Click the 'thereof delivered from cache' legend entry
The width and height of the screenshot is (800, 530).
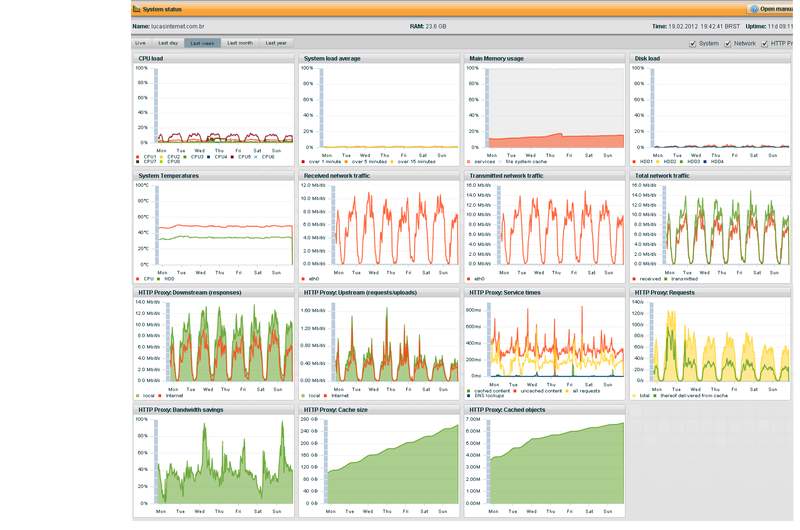pos(691,395)
